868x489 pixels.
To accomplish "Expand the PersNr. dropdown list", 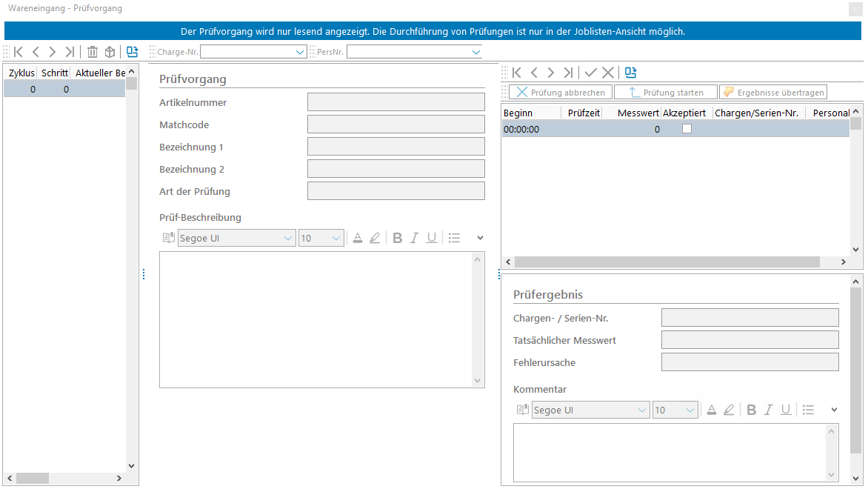I will (x=475, y=53).
